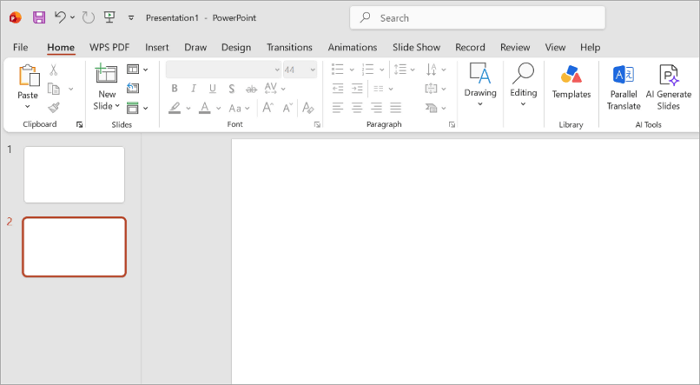
Task: Click the Text Direction icon
Action: (x=431, y=69)
